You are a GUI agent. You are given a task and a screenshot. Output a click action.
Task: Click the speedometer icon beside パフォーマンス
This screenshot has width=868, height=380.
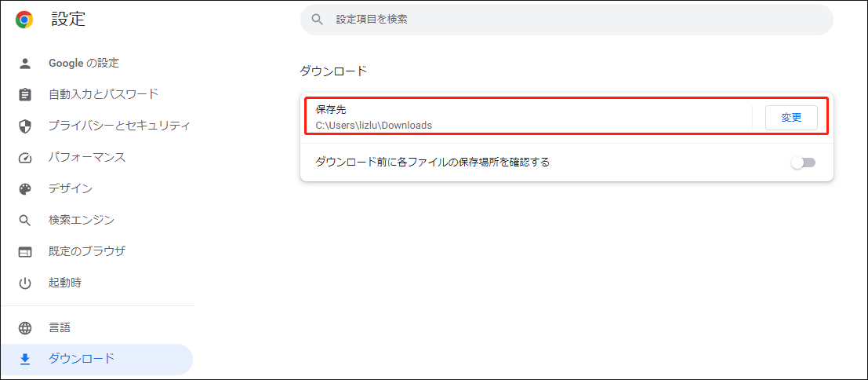tap(25, 158)
